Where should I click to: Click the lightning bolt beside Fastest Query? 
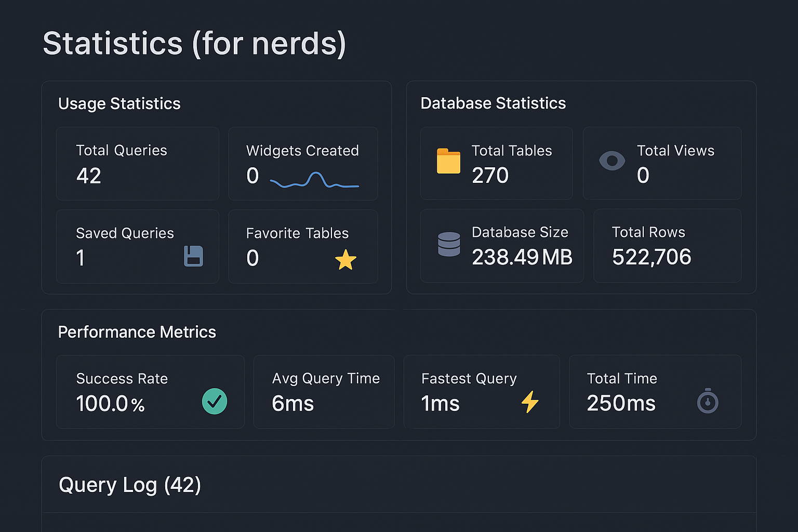pos(530,402)
